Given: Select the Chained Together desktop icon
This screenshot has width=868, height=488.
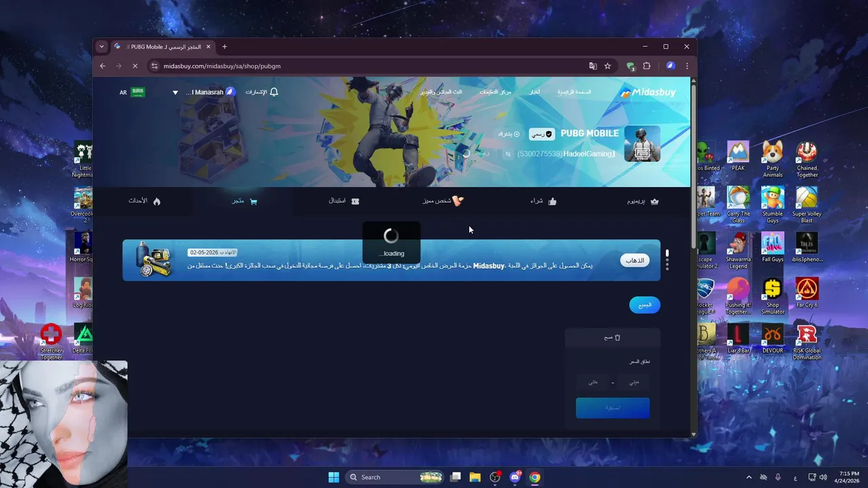Looking at the screenshot, I should [807, 159].
